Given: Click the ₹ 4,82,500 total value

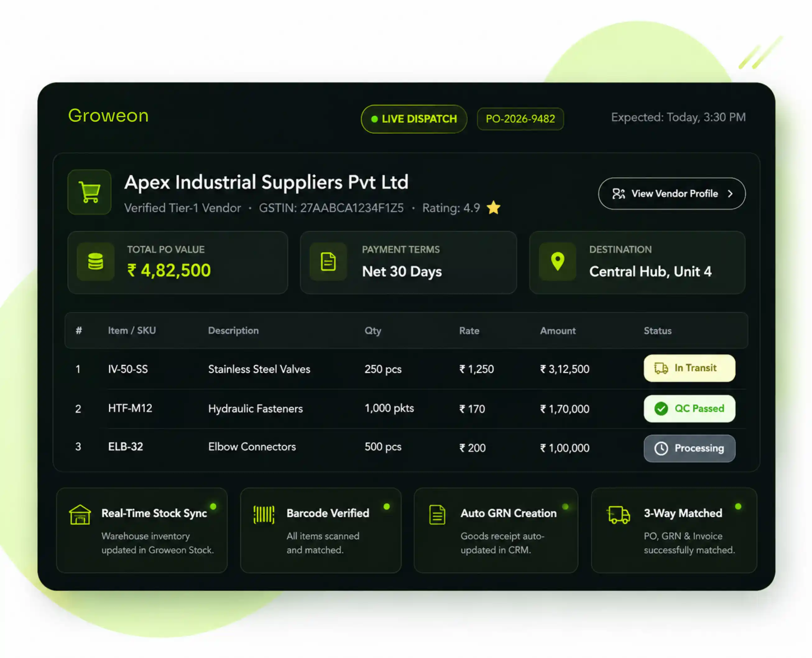Looking at the screenshot, I should (169, 271).
